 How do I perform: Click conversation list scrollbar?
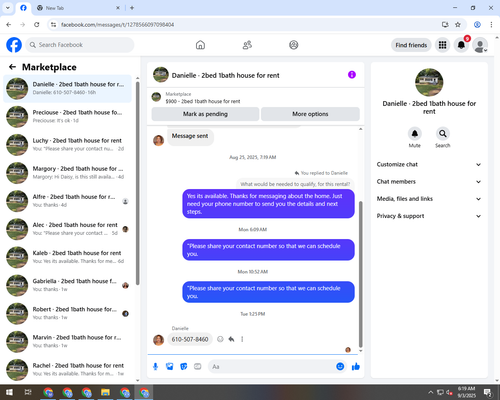[138, 183]
